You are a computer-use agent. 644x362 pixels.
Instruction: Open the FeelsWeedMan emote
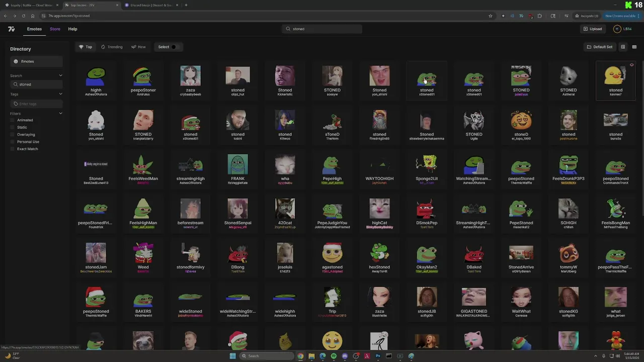(143, 169)
